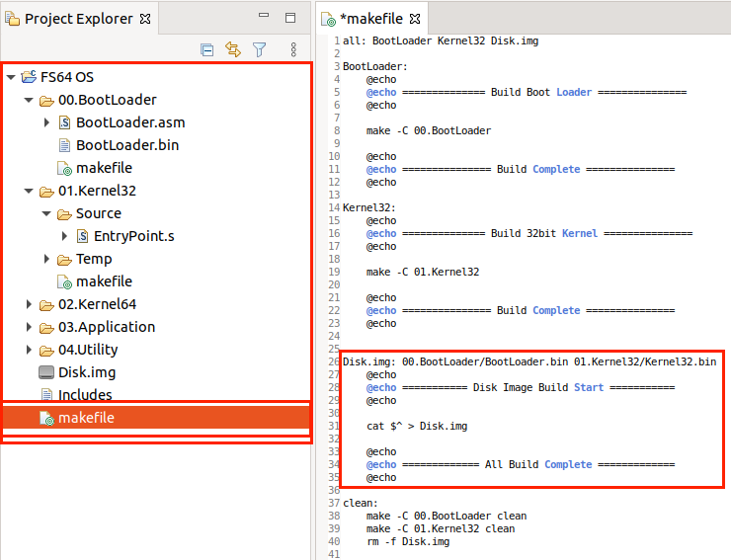Select BootLoader.bin in the tree
Image resolution: width=731 pixels, height=560 pixels.
pos(127,145)
